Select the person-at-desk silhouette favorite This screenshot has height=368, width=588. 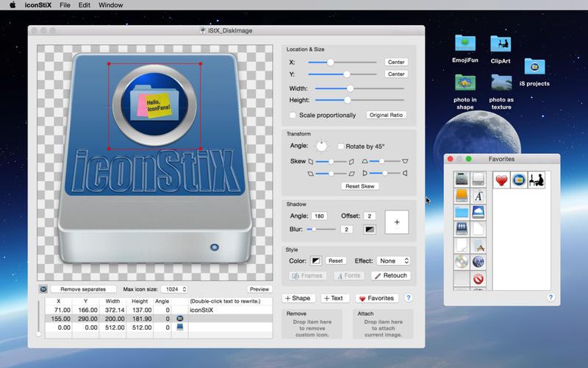(x=537, y=180)
